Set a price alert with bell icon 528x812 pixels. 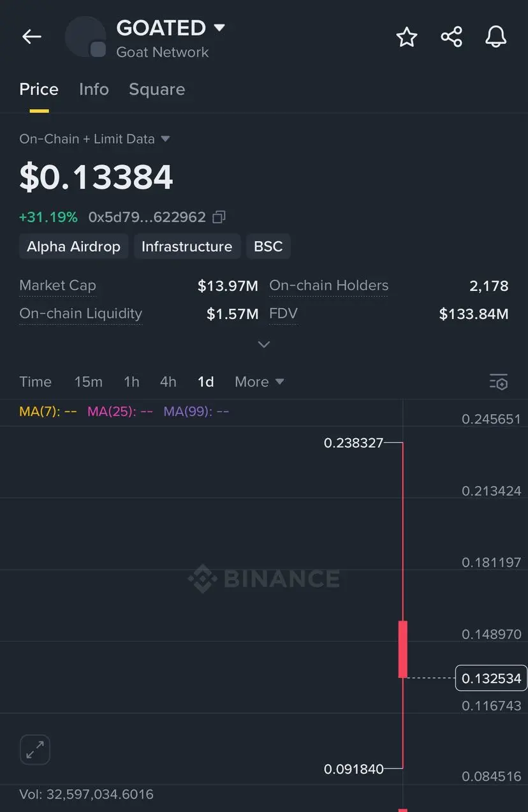point(496,37)
